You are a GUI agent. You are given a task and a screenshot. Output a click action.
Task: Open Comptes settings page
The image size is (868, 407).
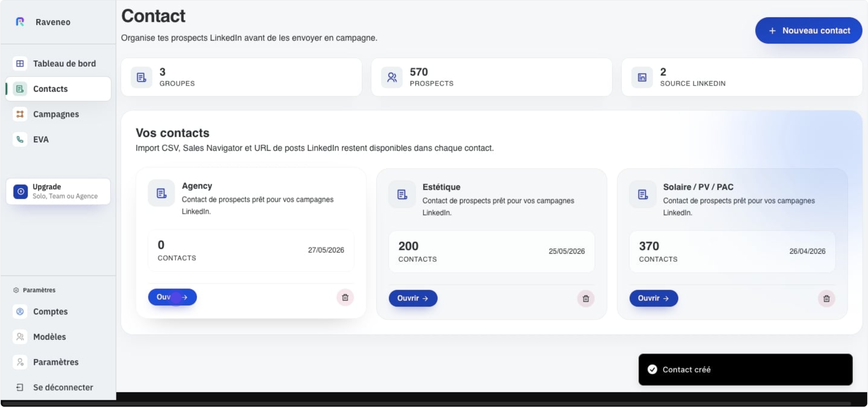click(58, 312)
